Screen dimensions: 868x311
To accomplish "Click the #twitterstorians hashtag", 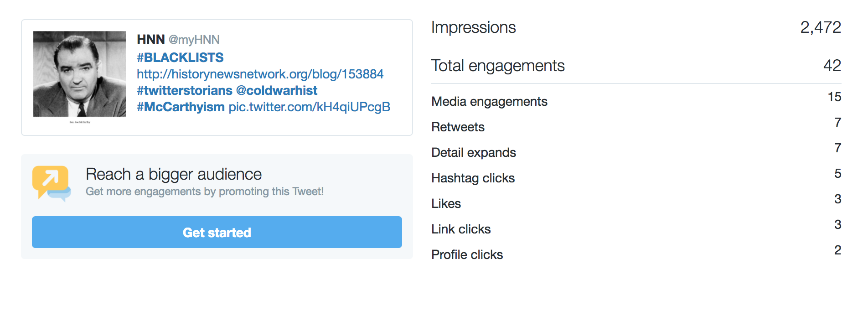I will [185, 90].
